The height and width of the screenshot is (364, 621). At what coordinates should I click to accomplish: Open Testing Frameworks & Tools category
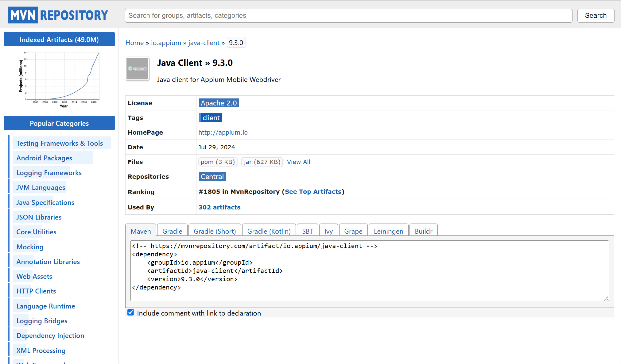pyautogui.click(x=60, y=143)
